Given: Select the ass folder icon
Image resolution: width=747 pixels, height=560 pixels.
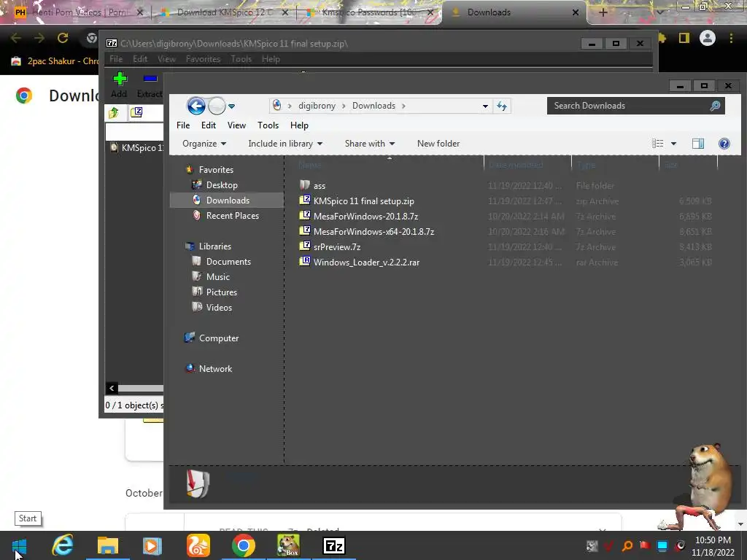Looking at the screenshot, I should 305,185.
